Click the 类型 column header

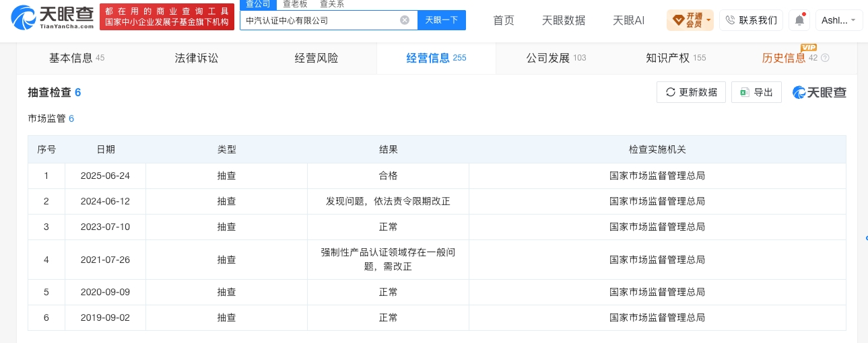pos(226,149)
